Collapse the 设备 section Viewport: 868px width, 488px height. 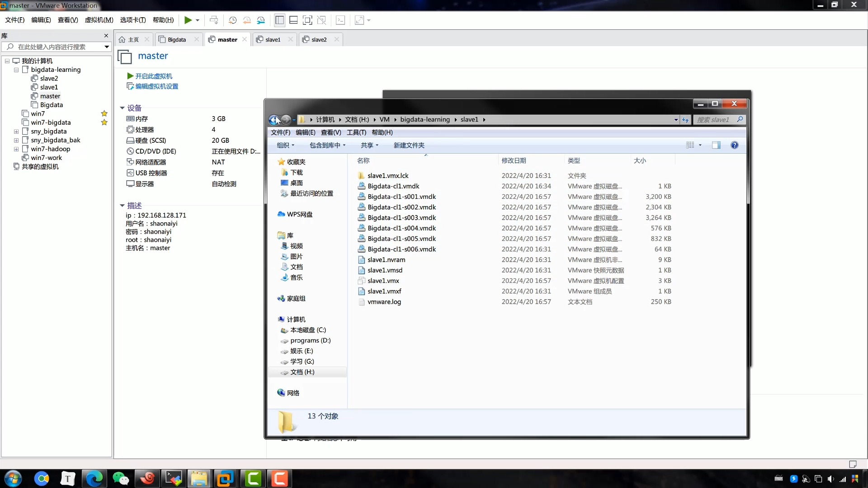(x=122, y=108)
